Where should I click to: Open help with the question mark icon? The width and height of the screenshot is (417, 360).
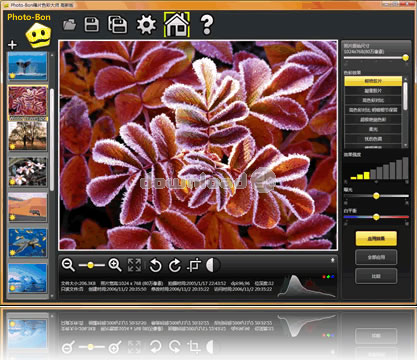point(207,25)
